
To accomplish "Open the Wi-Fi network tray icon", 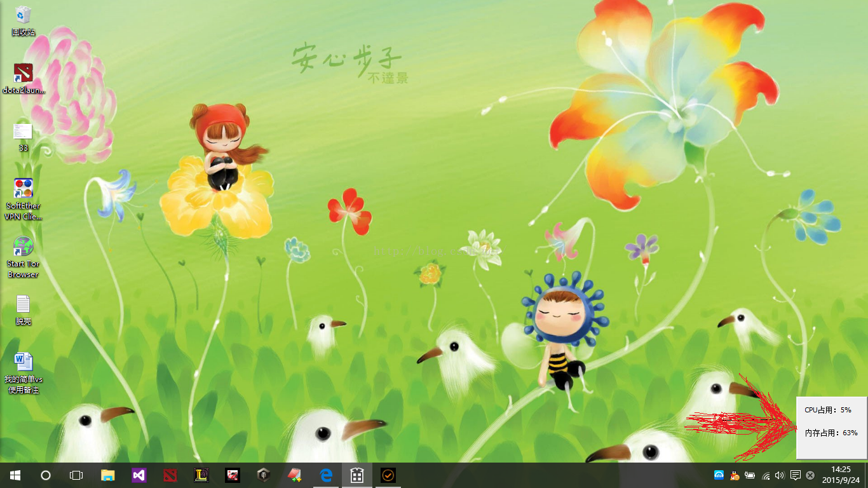I will (766, 475).
